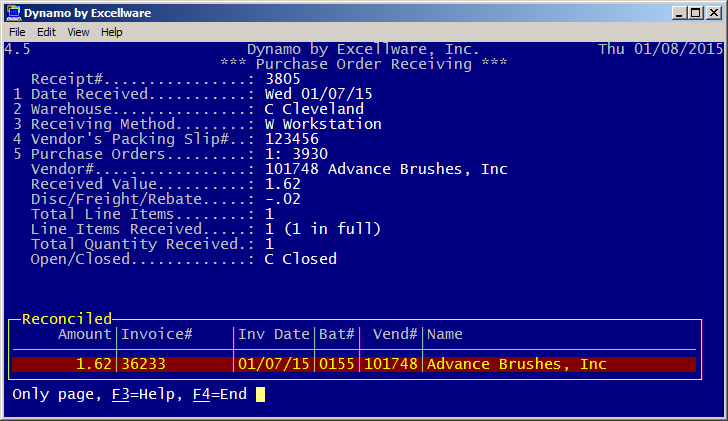Open the View menu
This screenshot has height=421, width=728.
point(78,32)
